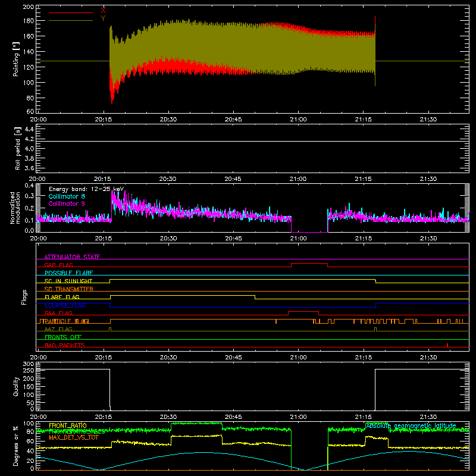The image size is (476, 476).
Task: Click the SC_IN_SUNLIGHT label
Action: point(68,281)
